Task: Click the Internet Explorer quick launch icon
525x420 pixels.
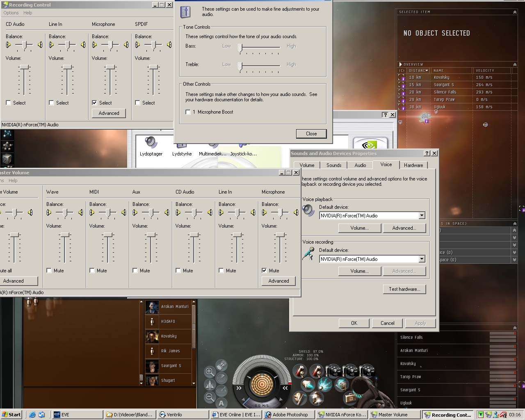Action: click(32, 415)
